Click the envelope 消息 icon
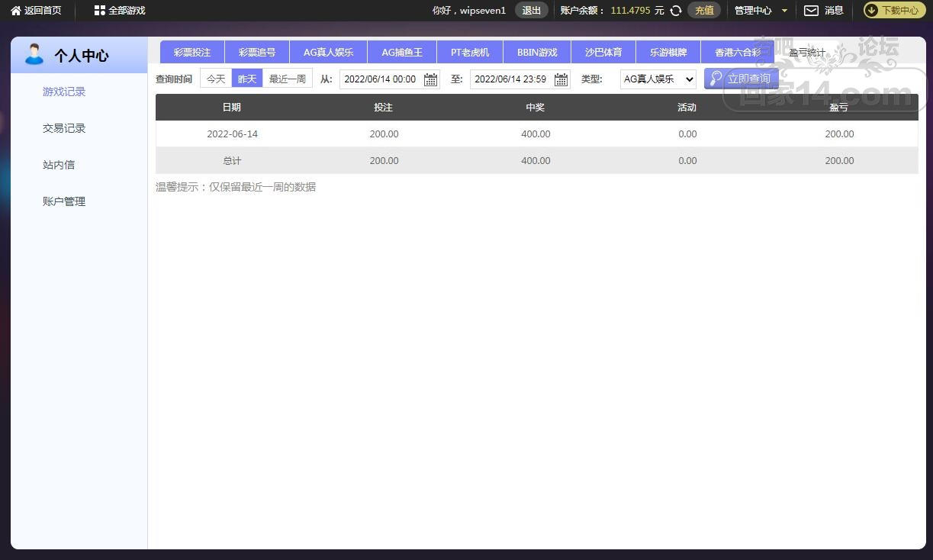The height and width of the screenshot is (560, 933). 812,11
